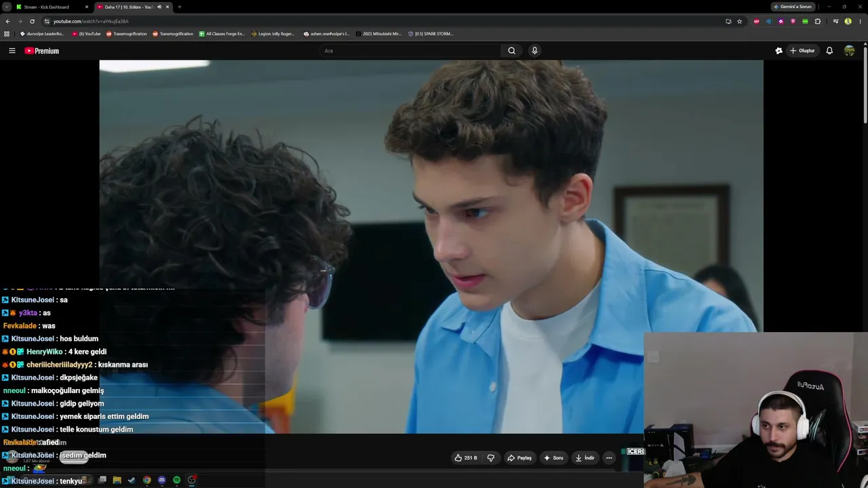Open the Chrome profile avatar
The width and height of the screenshot is (868, 488).
tap(848, 21)
